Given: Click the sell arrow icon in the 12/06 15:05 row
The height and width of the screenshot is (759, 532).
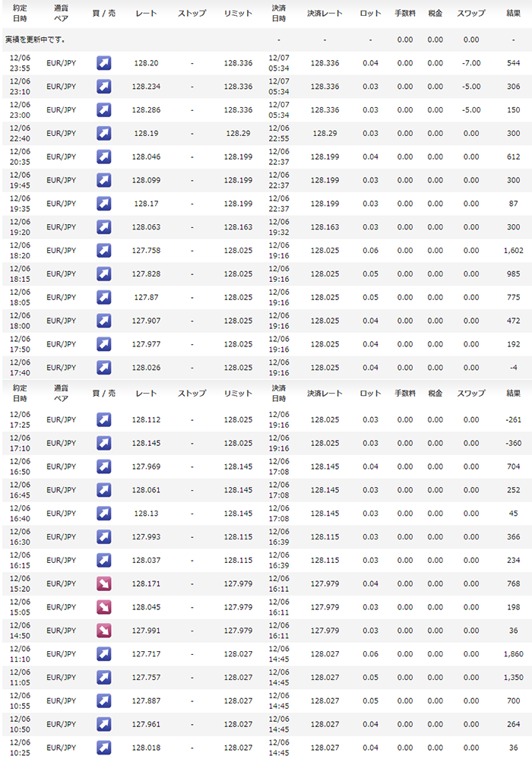Looking at the screenshot, I should 104,608.
